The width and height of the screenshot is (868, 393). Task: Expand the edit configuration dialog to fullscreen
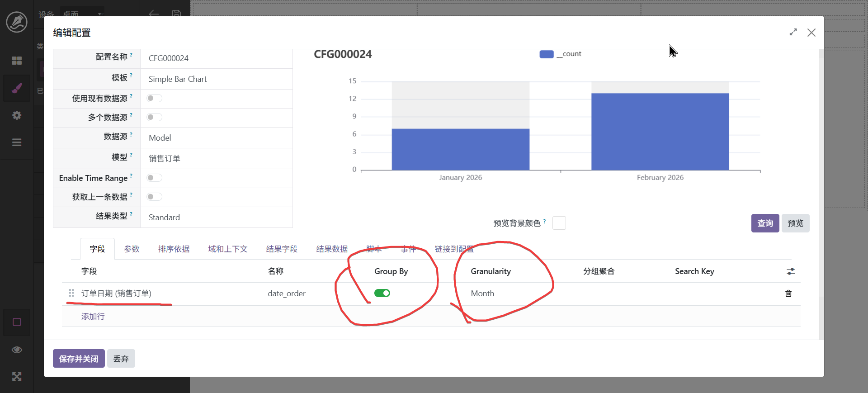point(793,33)
